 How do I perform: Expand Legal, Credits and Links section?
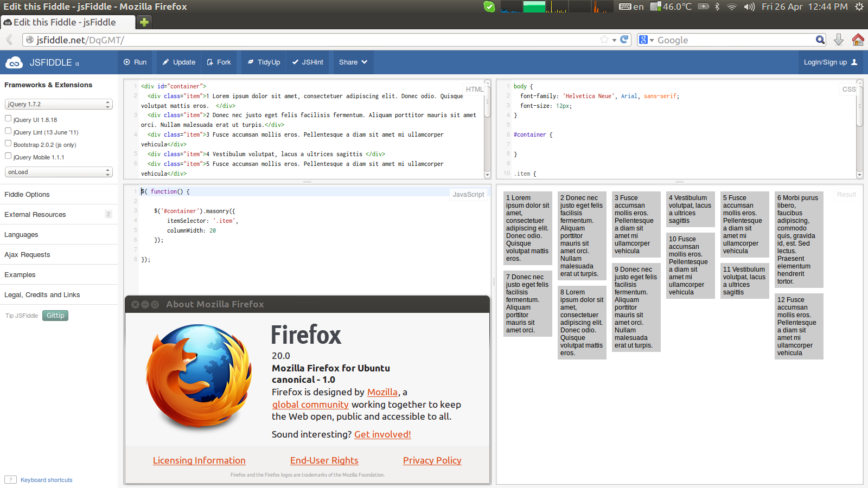click(59, 295)
